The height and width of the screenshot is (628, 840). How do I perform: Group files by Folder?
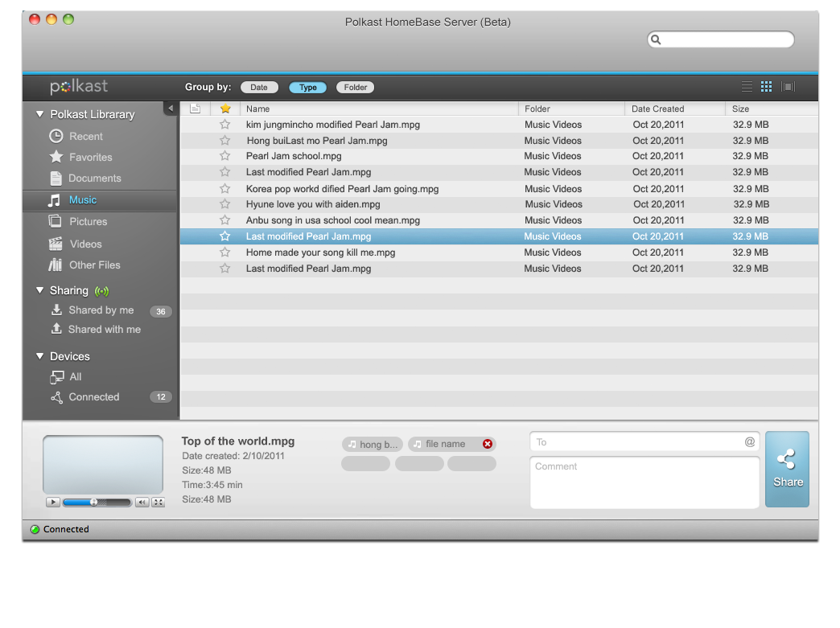coord(356,88)
